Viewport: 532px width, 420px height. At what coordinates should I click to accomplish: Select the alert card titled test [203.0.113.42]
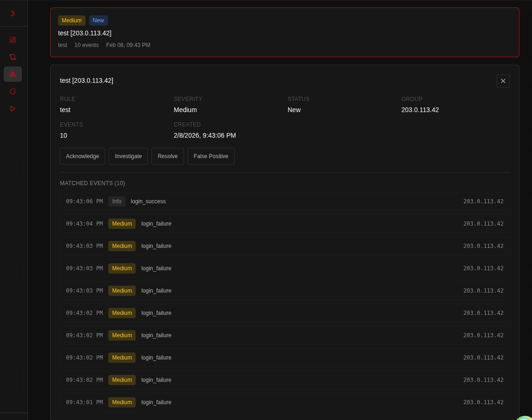pos(285,32)
